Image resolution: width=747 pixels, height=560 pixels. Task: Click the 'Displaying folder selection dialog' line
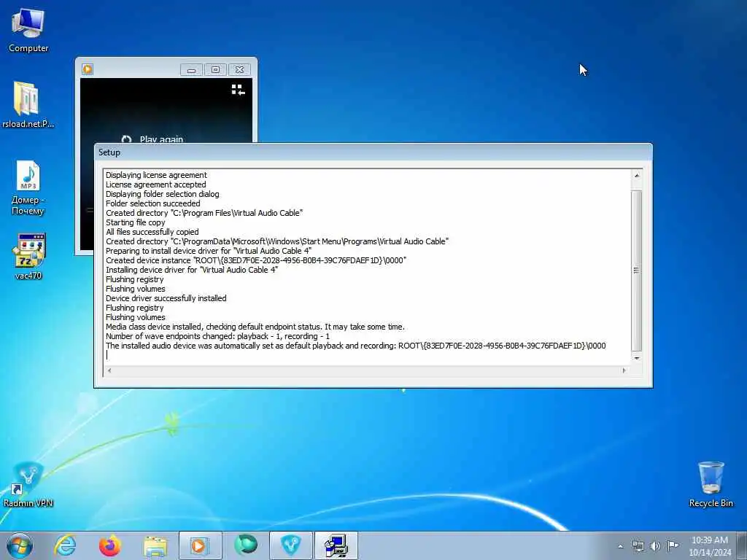tap(163, 194)
